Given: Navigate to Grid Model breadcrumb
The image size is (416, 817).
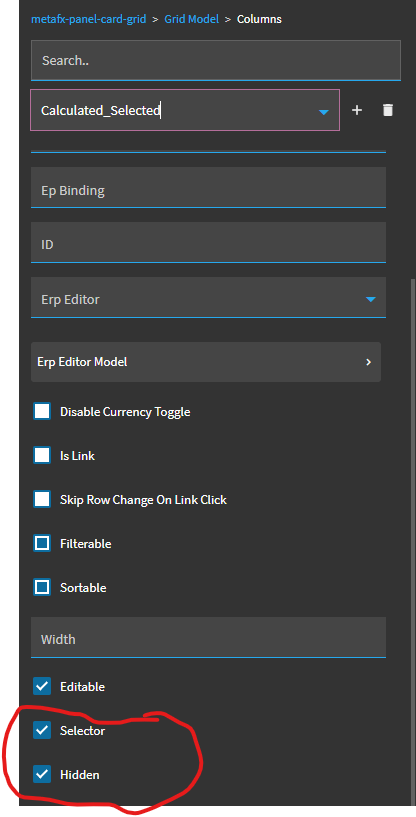Looking at the screenshot, I should 191,19.
